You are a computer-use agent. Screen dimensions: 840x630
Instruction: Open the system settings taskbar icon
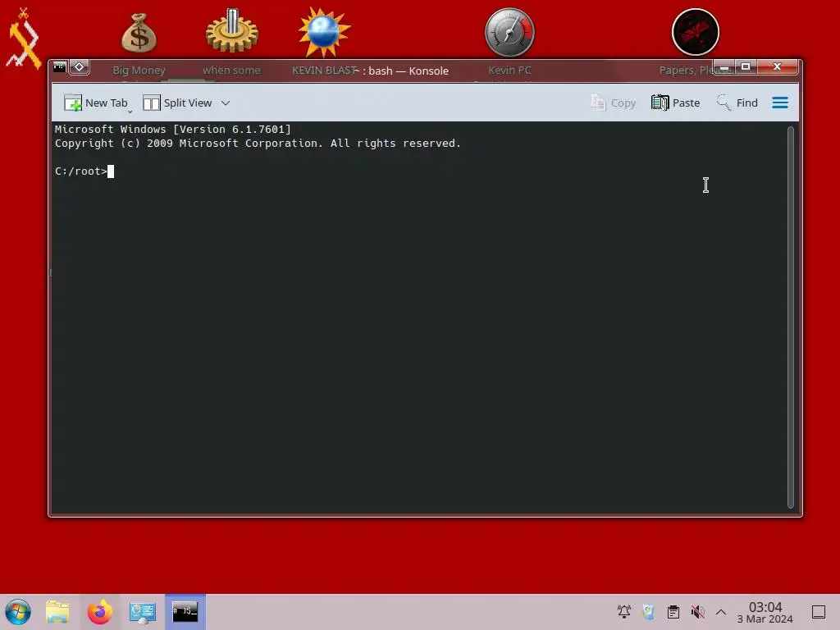(x=143, y=612)
